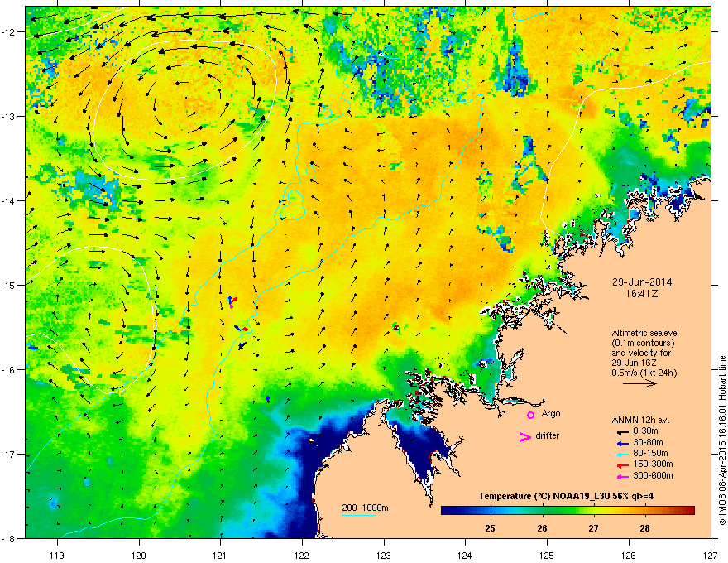Click the longitude axis label 121
This screenshot has width=728, height=563.
point(220,555)
